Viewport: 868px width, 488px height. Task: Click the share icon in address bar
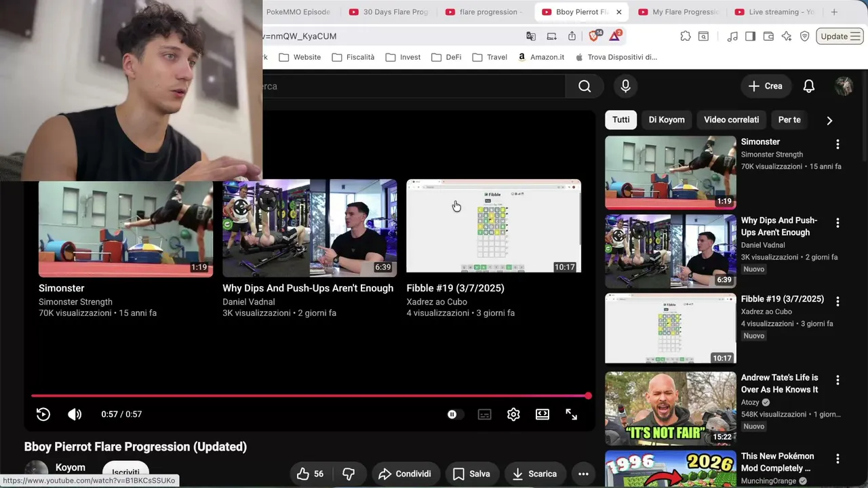point(572,36)
